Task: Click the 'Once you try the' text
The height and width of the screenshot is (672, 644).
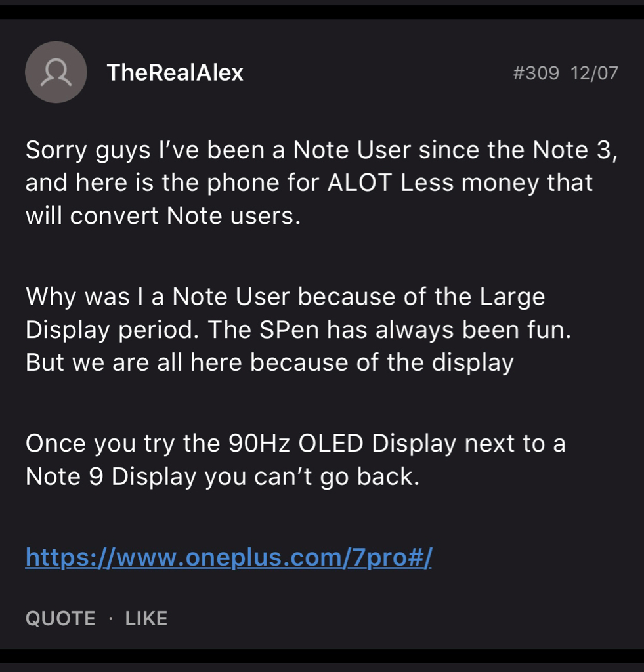Action: pyautogui.click(x=123, y=444)
